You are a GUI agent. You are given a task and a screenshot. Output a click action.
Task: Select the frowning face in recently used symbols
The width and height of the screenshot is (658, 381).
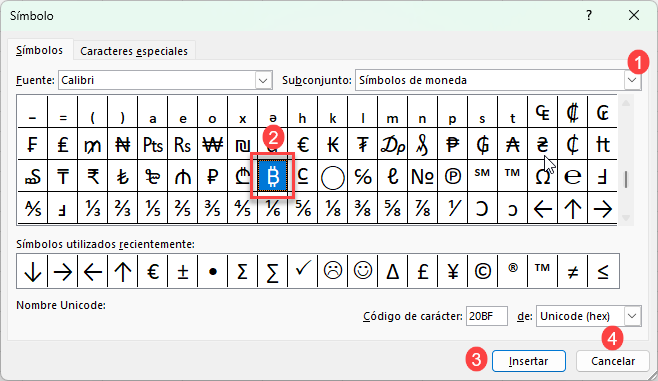tap(333, 271)
